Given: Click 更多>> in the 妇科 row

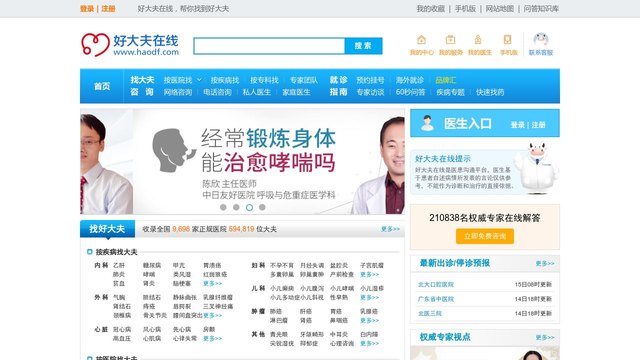Looking at the screenshot, I should coord(369,274).
